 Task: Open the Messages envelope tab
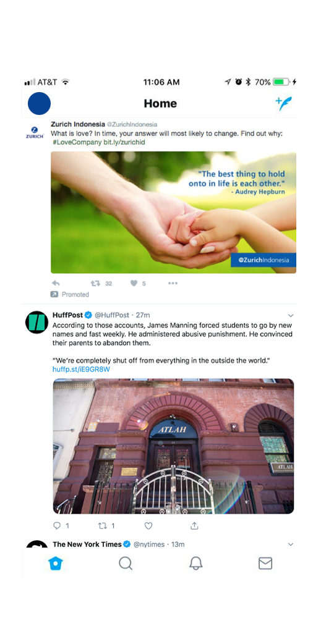[x=265, y=563]
